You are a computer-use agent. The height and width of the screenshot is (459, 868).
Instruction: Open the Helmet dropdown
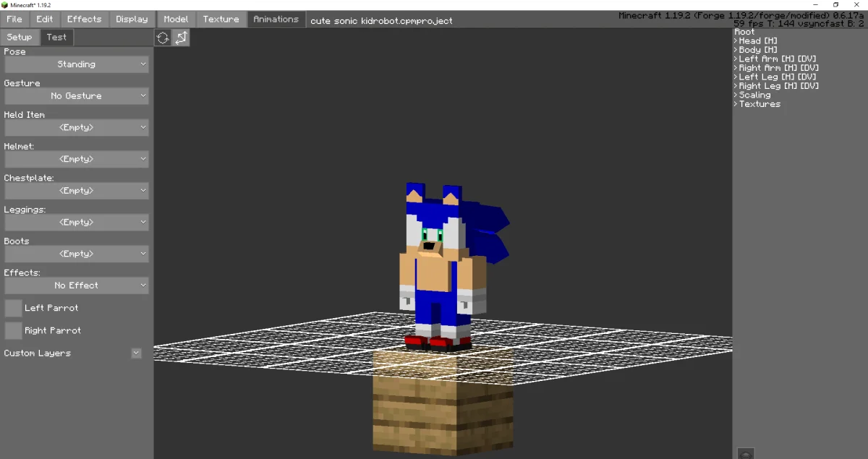pyautogui.click(x=77, y=159)
